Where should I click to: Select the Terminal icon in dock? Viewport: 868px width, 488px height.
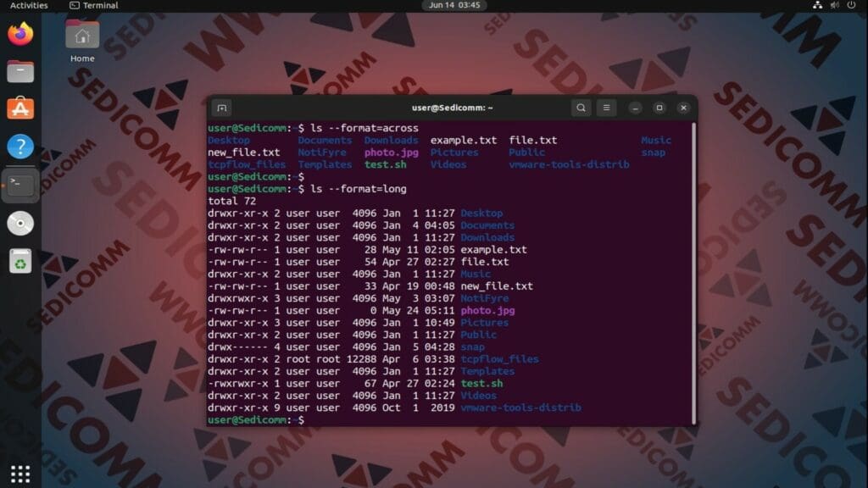tap(20, 186)
